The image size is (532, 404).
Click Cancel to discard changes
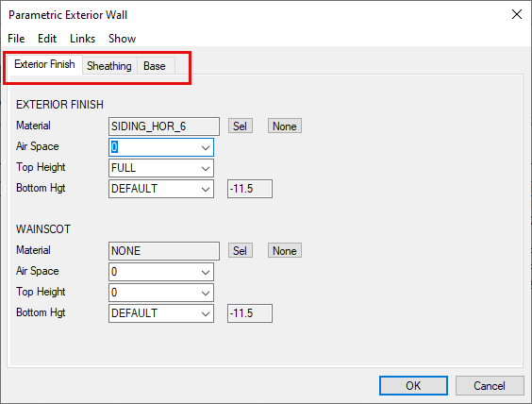(490, 386)
